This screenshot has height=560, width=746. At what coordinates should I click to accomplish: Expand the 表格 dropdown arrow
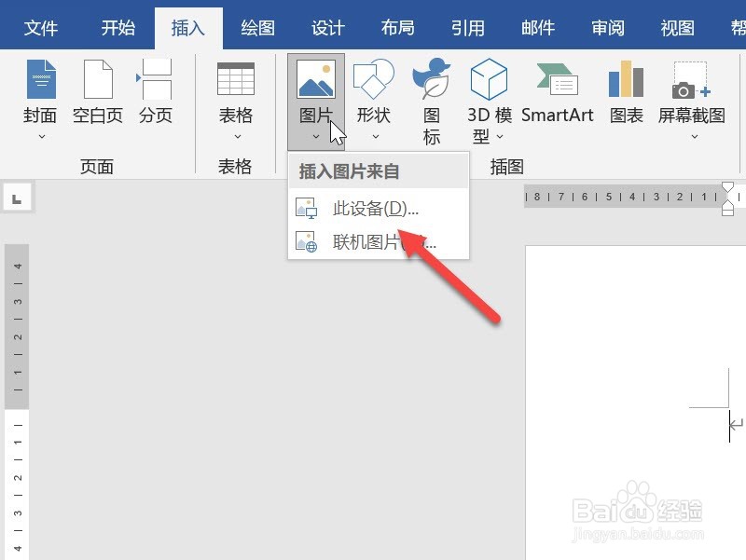[235, 138]
